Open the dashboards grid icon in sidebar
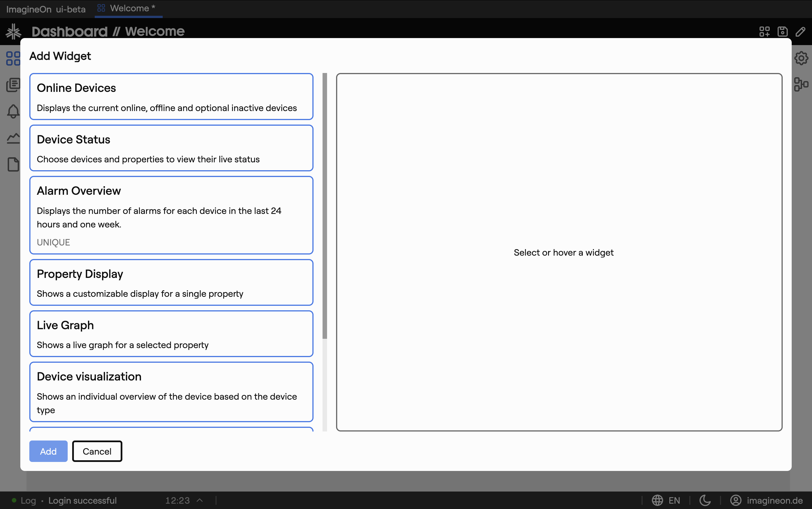Viewport: 812px width, 509px height. [13, 58]
